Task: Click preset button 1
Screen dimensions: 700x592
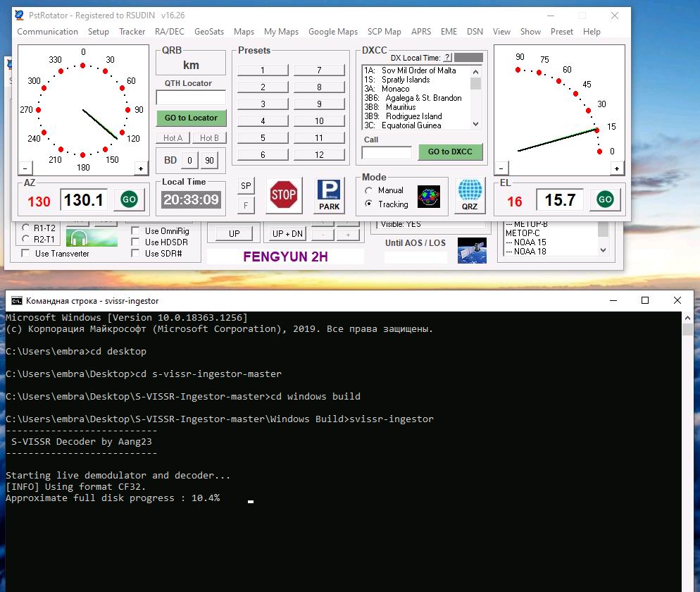Action: (263, 70)
